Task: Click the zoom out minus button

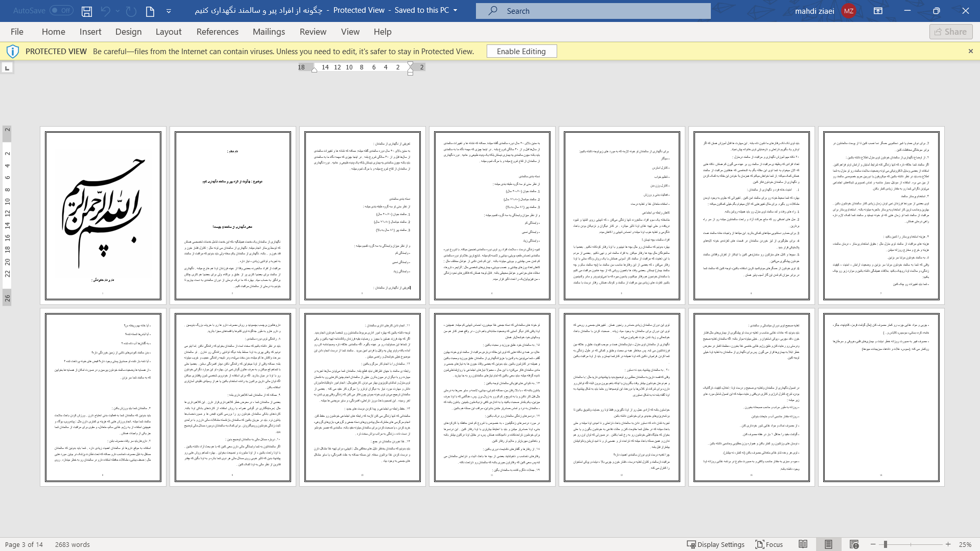Action: 873,544
